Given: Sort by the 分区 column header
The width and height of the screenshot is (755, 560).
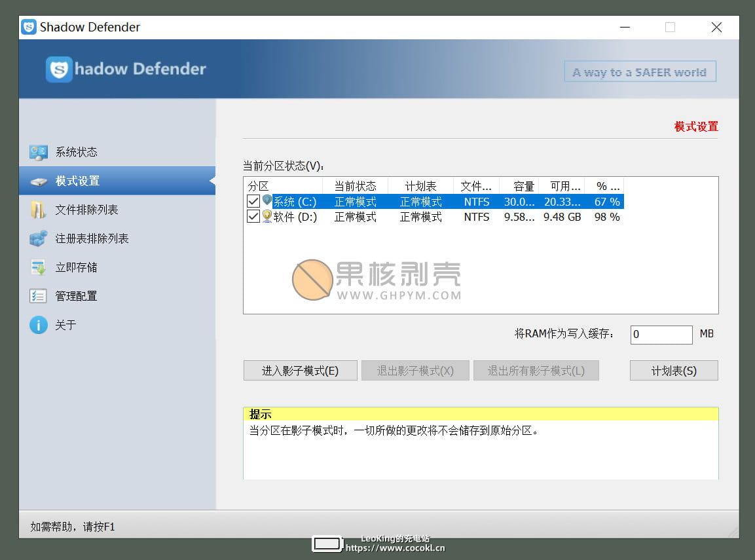Looking at the screenshot, I should pos(283,186).
